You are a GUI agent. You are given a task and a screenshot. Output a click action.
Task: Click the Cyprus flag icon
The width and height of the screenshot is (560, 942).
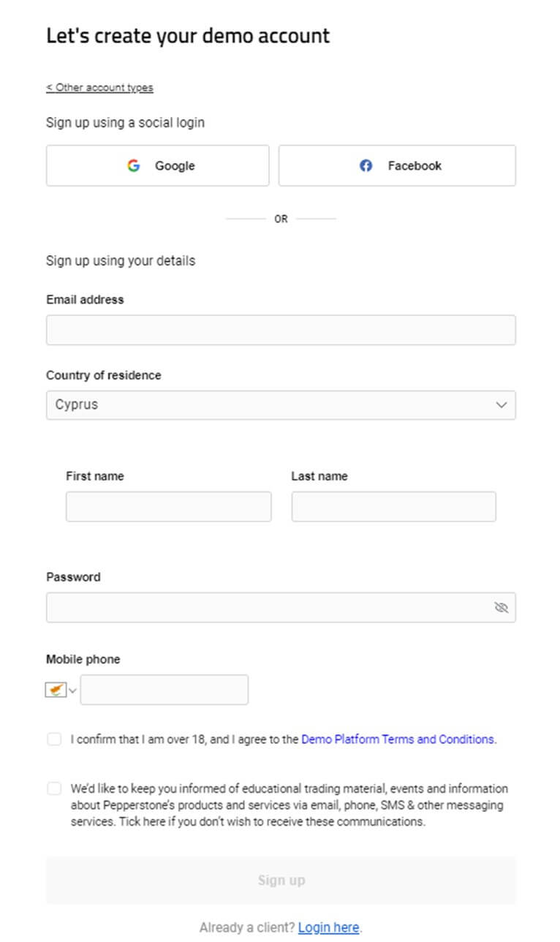pyautogui.click(x=56, y=690)
